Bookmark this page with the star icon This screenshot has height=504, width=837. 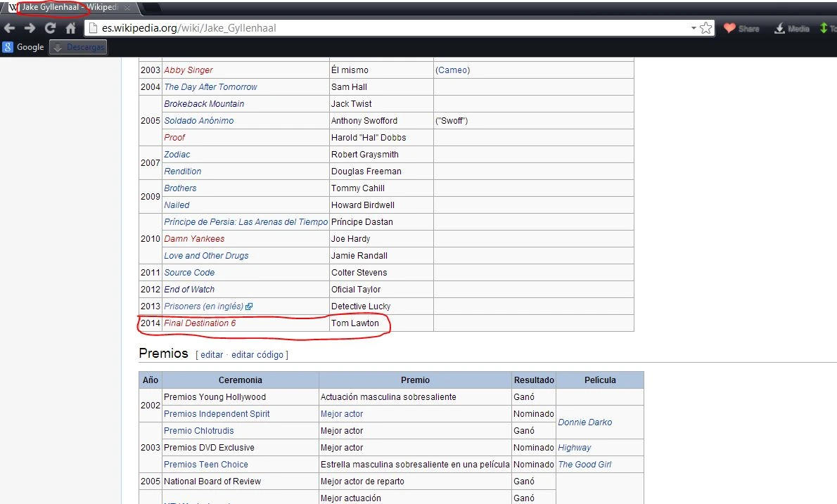pos(705,28)
